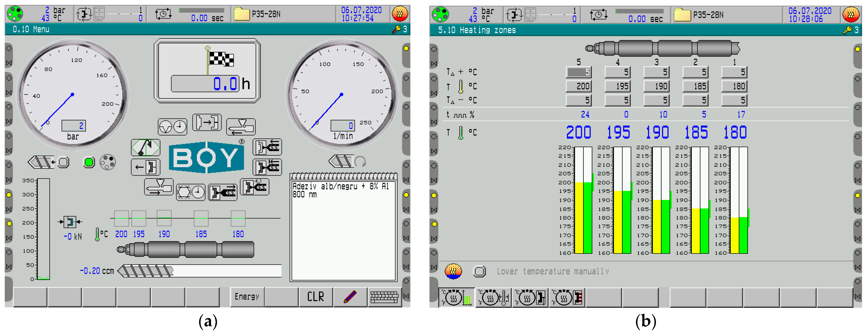Click the cooling time hexagon-clock icon
The height and width of the screenshot is (332, 868).
click(x=190, y=193)
